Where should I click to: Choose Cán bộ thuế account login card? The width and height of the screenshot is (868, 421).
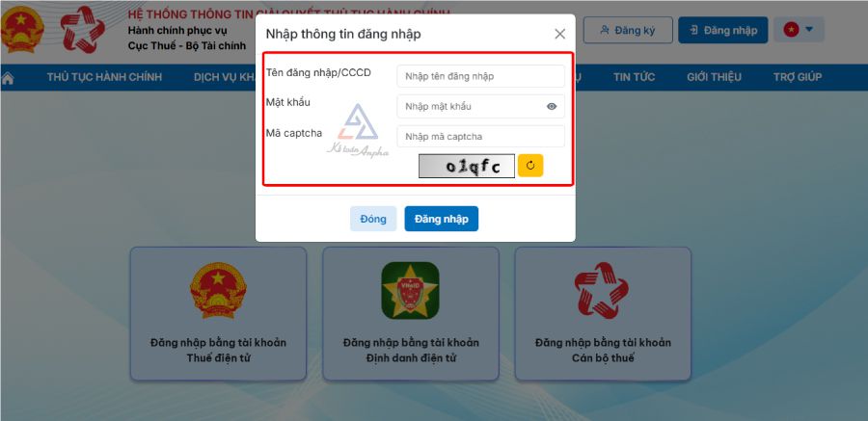(603, 314)
